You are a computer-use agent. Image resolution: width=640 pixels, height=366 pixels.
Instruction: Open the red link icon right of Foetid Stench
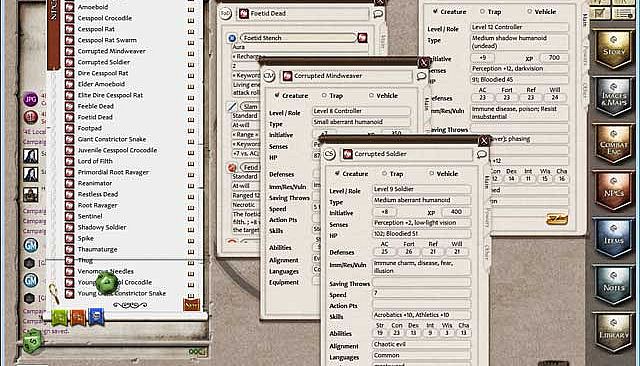pyautogui.click(x=362, y=38)
